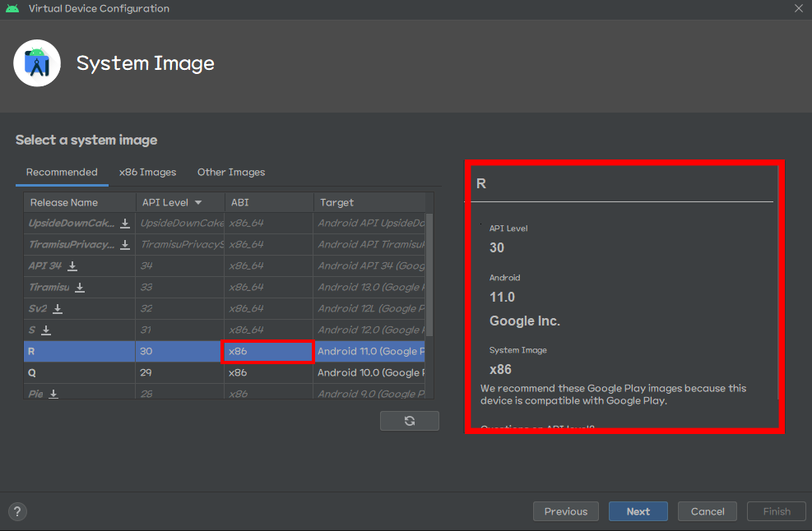Click the table vertical scrollbar
The width and height of the screenshot is (812, 531).
(429, 275)
